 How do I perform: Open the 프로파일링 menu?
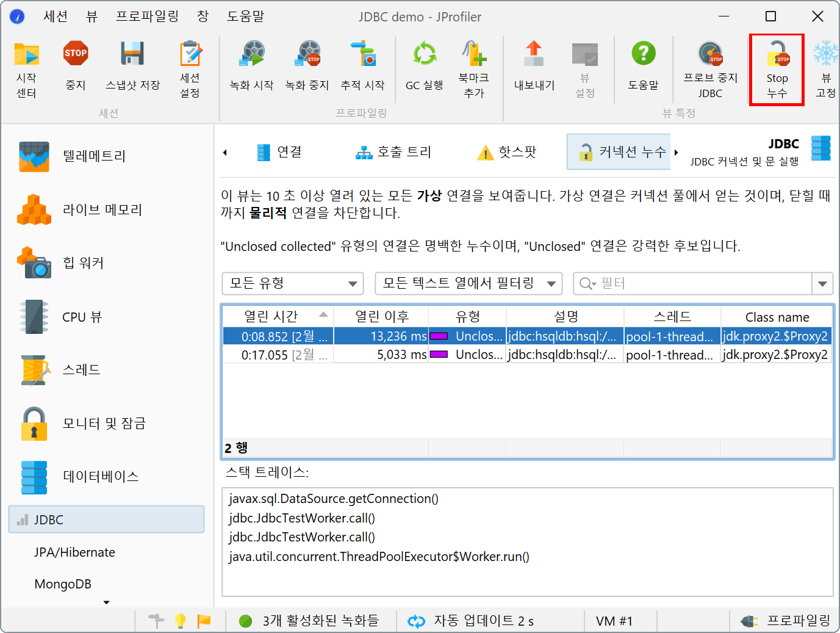147,16
